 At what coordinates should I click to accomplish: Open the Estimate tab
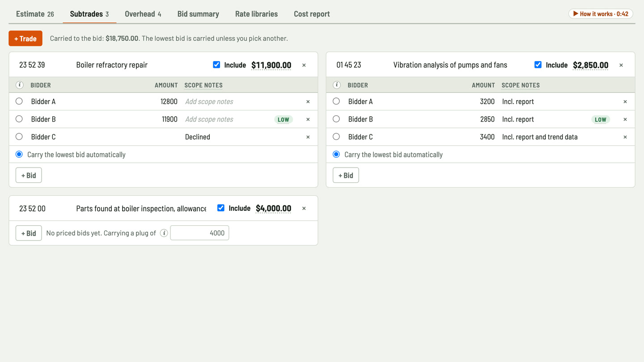click(35, 14)
